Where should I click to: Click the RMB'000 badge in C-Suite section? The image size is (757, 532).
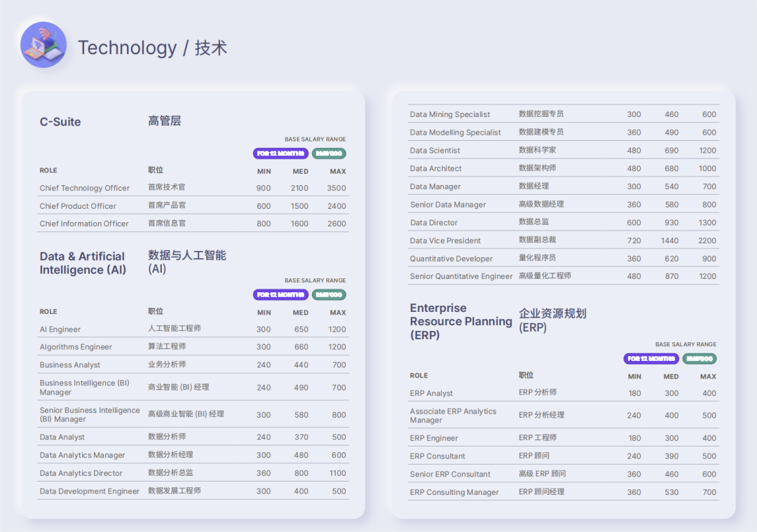329,154
